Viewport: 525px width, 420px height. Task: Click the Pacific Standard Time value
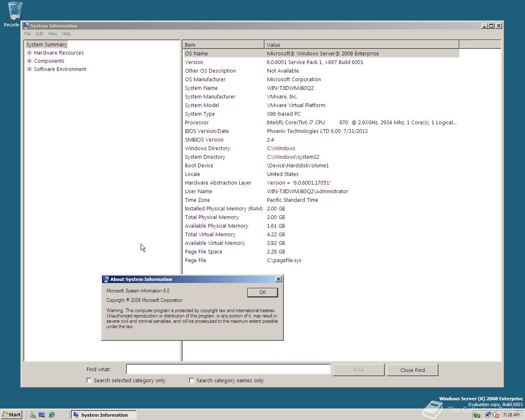coord(292,200)
